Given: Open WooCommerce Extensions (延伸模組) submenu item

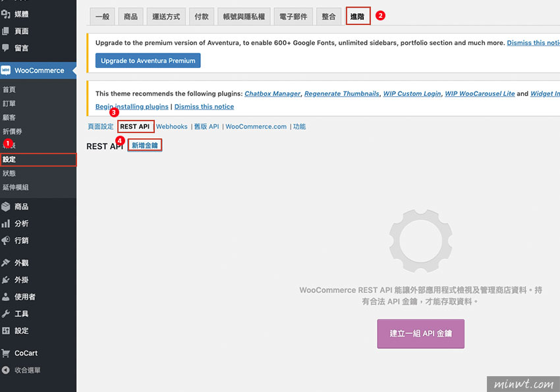Looking at the screenshot, I should 15,187.
